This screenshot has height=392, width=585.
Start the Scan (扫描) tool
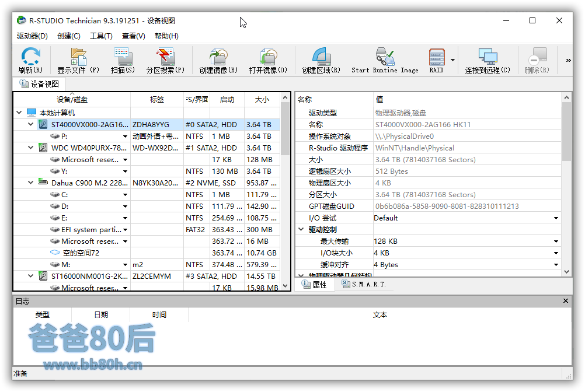coord(123,60)
